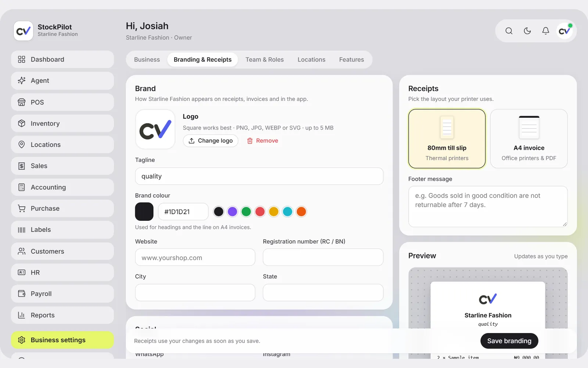
Task: Open the profile avatar menu
Action: [x=564, y=31]
